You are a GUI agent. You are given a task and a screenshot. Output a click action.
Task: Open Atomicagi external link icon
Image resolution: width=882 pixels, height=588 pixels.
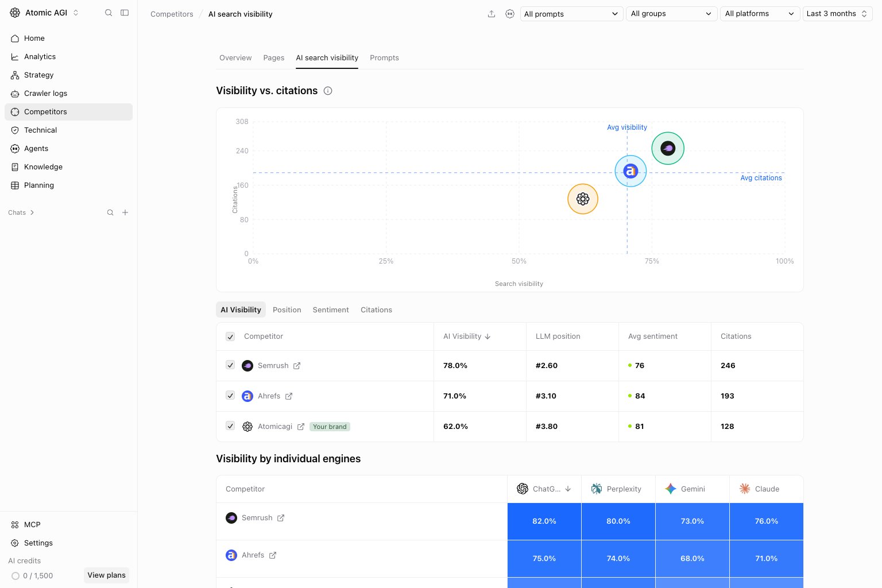click(301, 427)
